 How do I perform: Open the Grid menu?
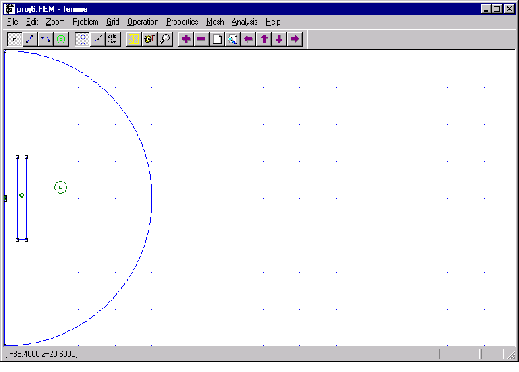(x=113, y=22)
